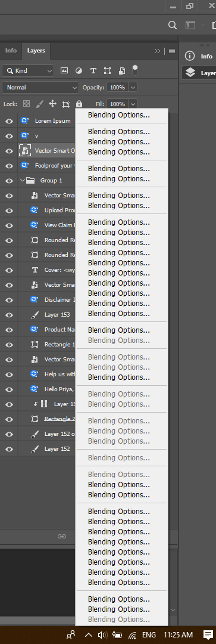Filter layers by pixel layer icon
Image resolution: width=216 pixels, height=644 pixels.
click(64, 70)
